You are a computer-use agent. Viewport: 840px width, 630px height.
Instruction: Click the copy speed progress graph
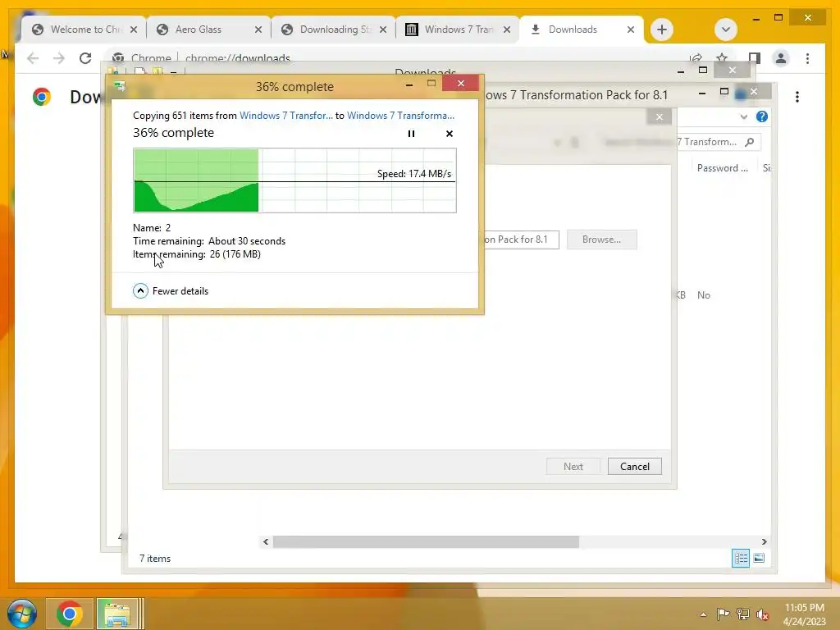point(294,180)
